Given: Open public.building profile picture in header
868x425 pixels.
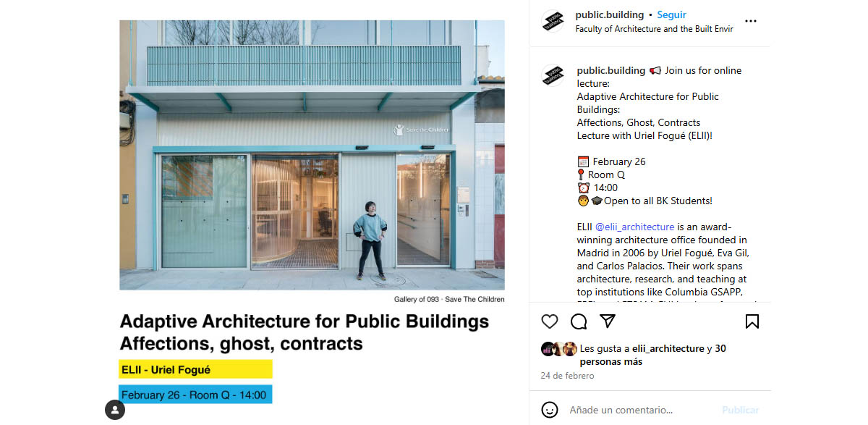Looking at the screenshot, I should click(553, 21).
